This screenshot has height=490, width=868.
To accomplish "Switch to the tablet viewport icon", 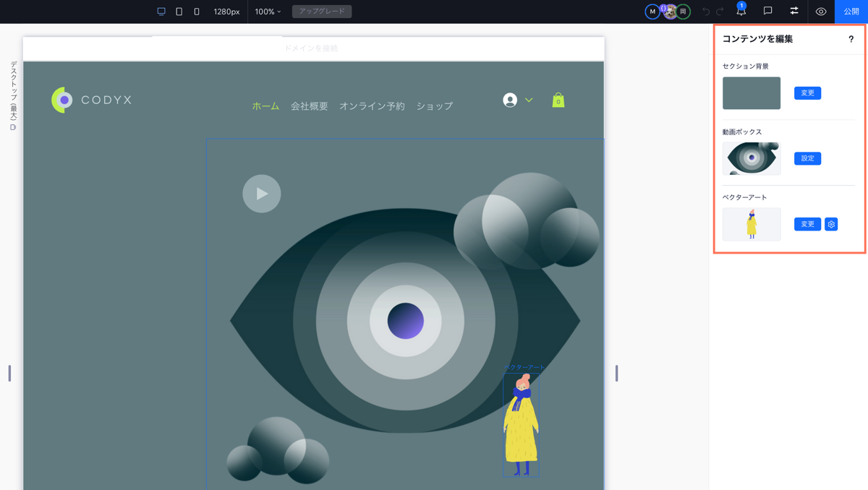I will pos(179,12).
